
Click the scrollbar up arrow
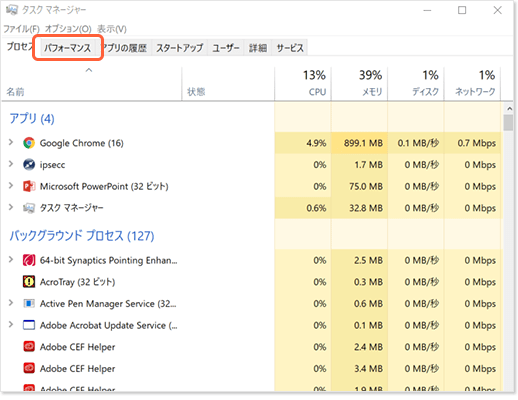(x=509, y=109)
